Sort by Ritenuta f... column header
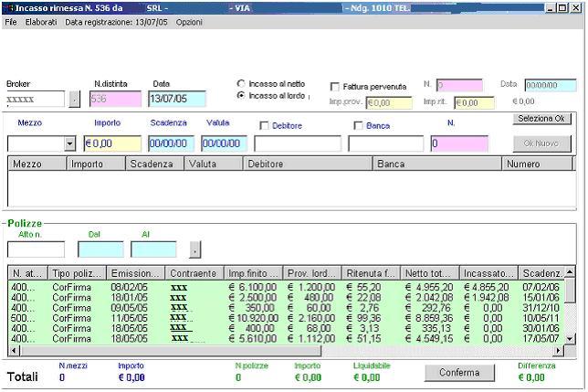588x392 pixels. click(x=371, y=273)
